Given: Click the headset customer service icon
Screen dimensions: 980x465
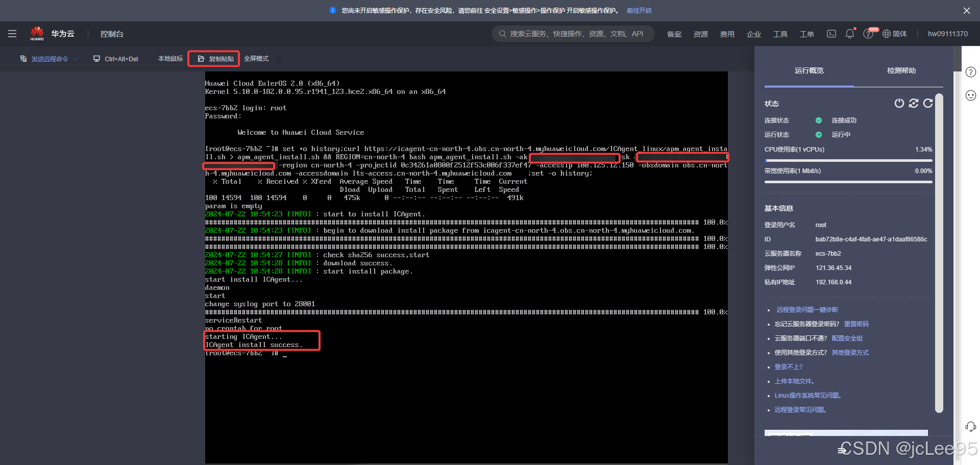Looking at the screenshot, I should tap(971, 427).
